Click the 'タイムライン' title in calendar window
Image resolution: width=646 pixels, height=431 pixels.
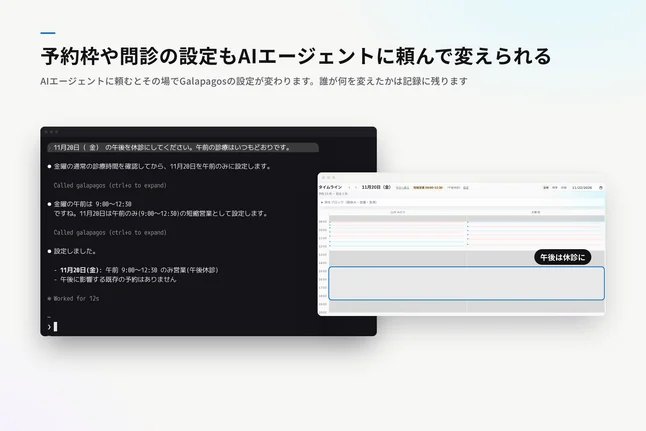330,187
